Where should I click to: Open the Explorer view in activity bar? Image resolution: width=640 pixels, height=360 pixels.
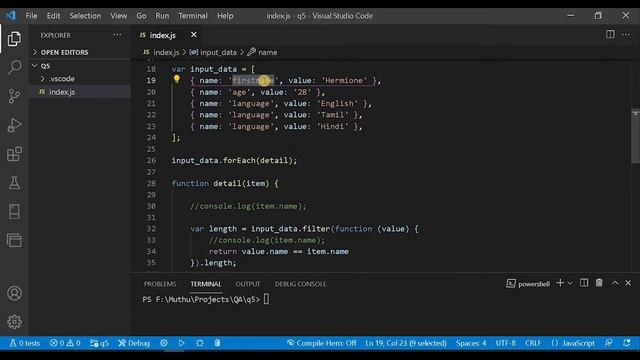click(x=14, y=39)
